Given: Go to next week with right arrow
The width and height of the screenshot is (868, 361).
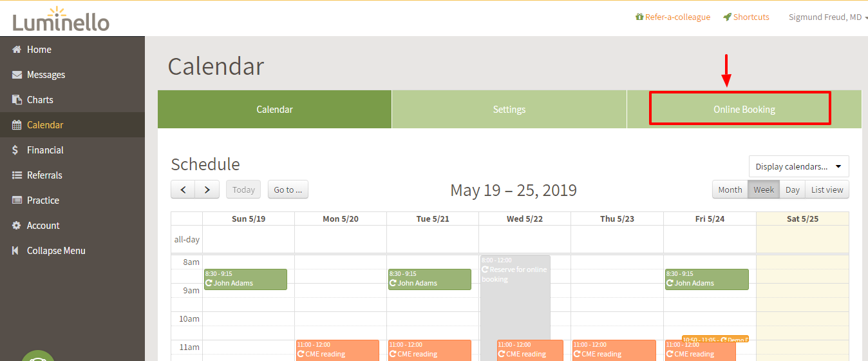Looking at the screenshot, I should coord(207,190).
